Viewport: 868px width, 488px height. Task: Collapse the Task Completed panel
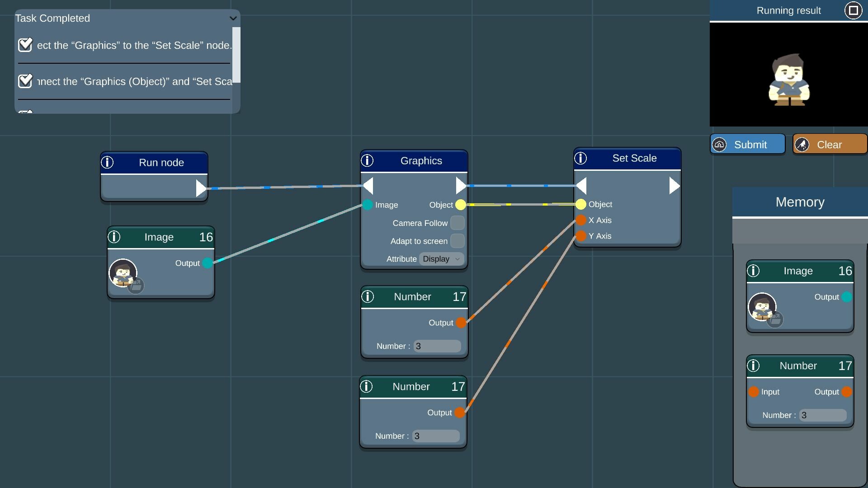pos(232,19)
